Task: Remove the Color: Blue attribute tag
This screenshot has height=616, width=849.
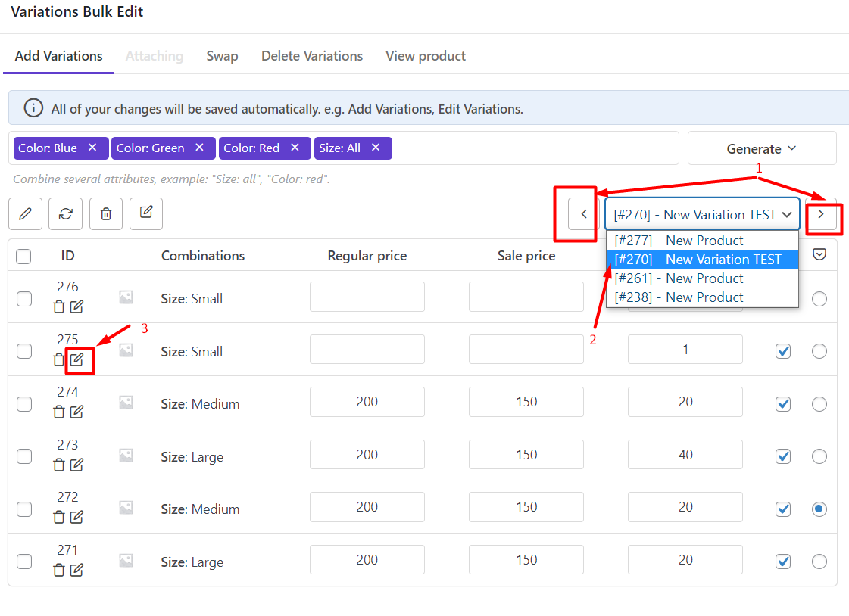Action: point(92,148)
